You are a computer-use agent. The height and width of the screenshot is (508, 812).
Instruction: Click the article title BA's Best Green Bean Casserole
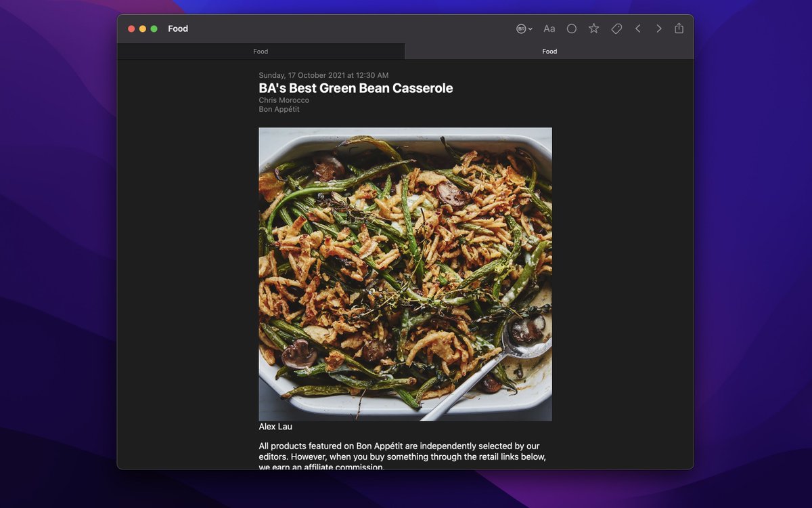point(356,88)
